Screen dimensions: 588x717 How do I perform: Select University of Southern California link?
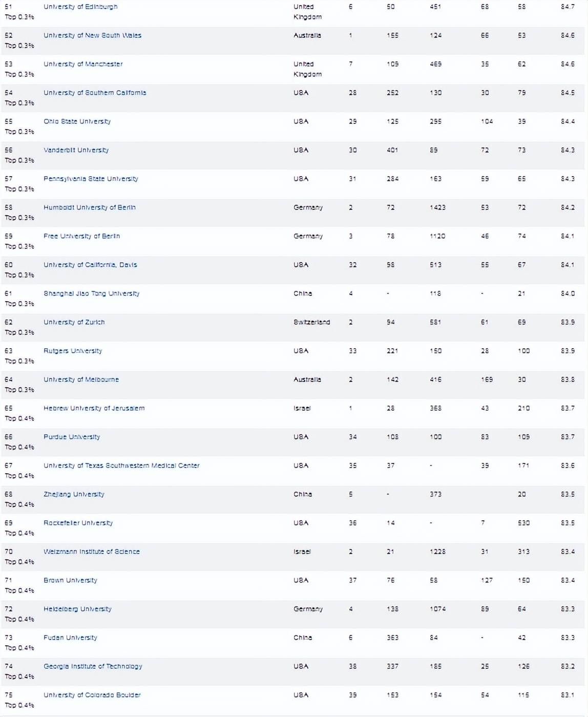coord(95,93)
